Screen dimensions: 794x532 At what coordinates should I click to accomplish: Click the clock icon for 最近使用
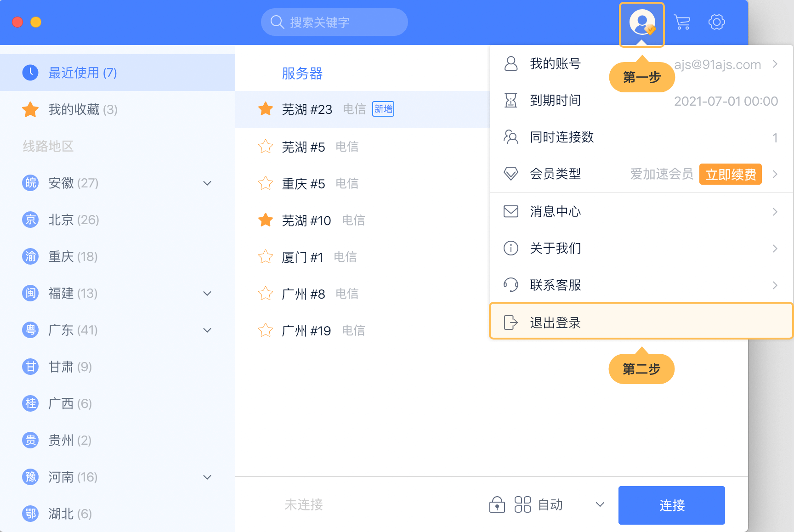pyautogui.click(x=30, y=73)
